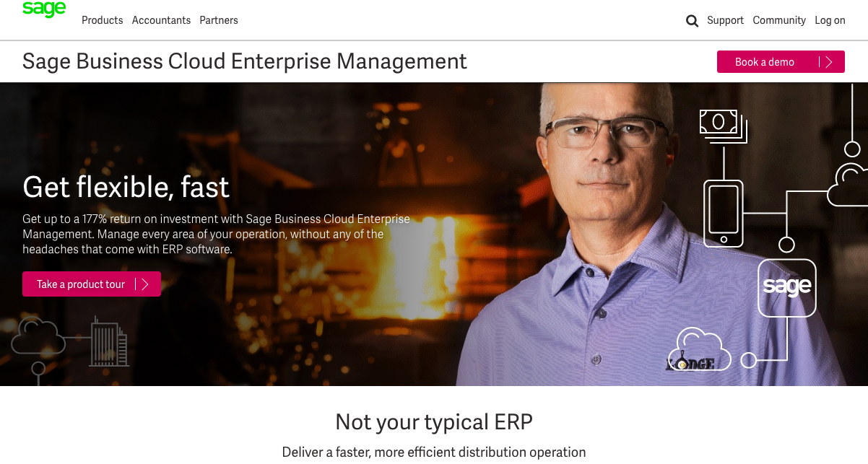Open the Accountants menu
Screen dimensions: 868x464
click(x=161, y=20)
